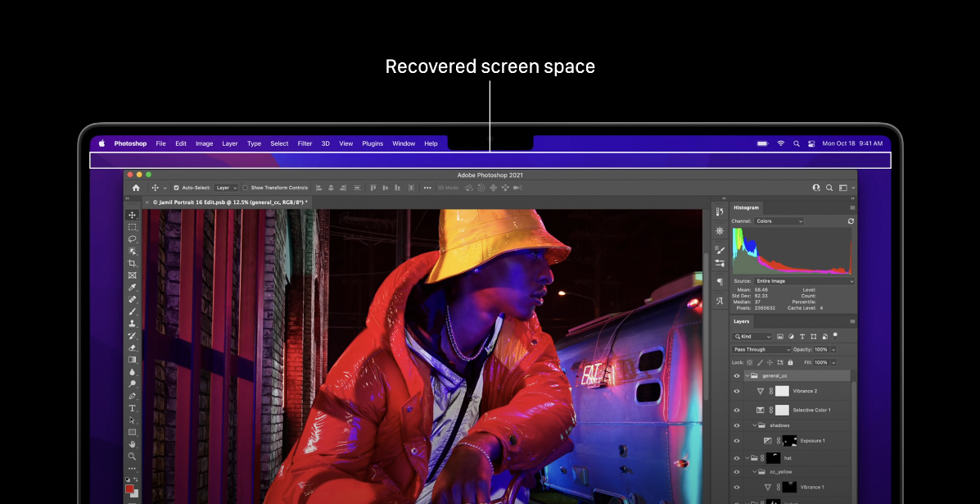Select the History Brush tool
The height and width of the screenshot is (504, 980).
tap(132, 336)
